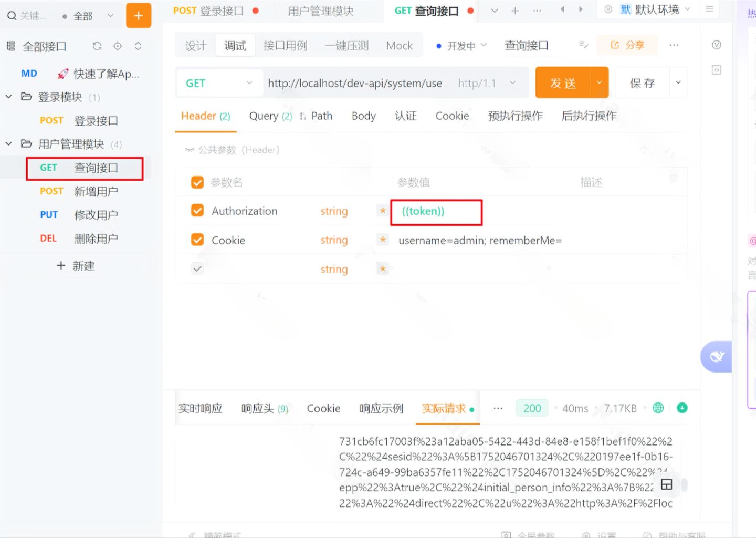Click the 保存 save button
The width and height of the screenshot is (756, 538).
click(x=642, y=82)
